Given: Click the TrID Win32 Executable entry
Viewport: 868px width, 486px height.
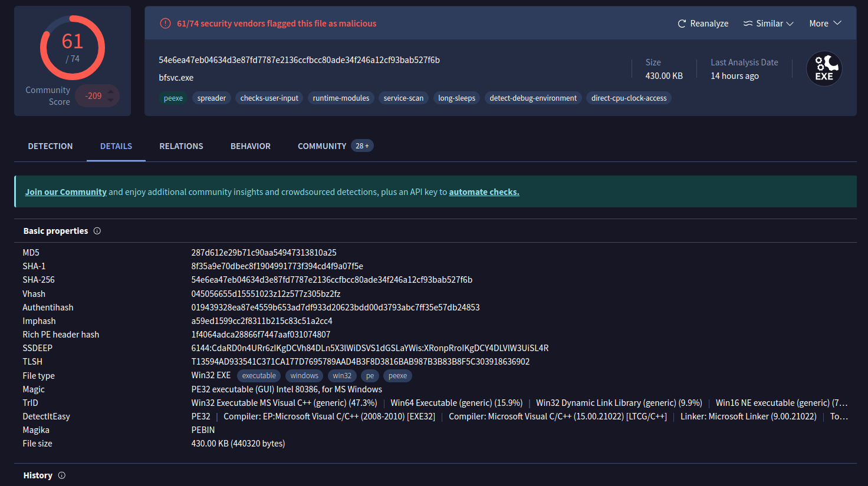Looking at the screenshot, I should coord(284,403).
